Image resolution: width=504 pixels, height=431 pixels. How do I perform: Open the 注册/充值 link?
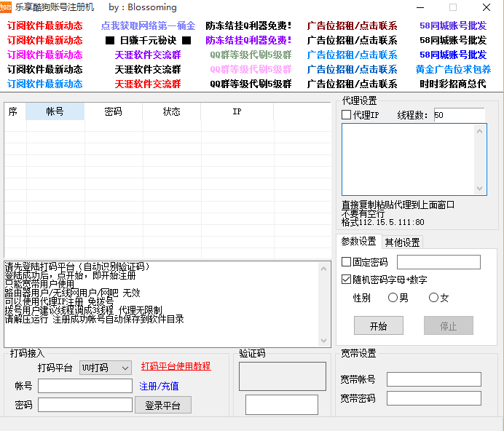point(159,386)
